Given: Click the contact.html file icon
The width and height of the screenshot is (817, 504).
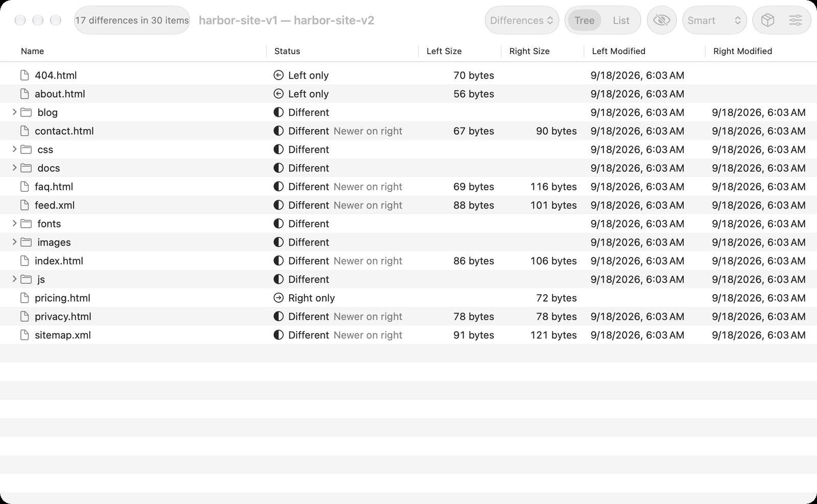Looking at the screenshot, I should pos(25,131).
